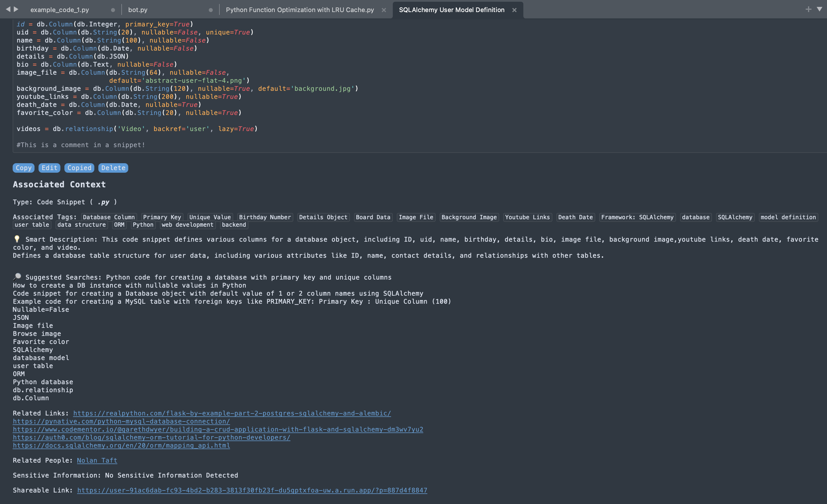Switch to the bot.py tab
Viewport: 827px width, 504px height.
click(138, 10)
